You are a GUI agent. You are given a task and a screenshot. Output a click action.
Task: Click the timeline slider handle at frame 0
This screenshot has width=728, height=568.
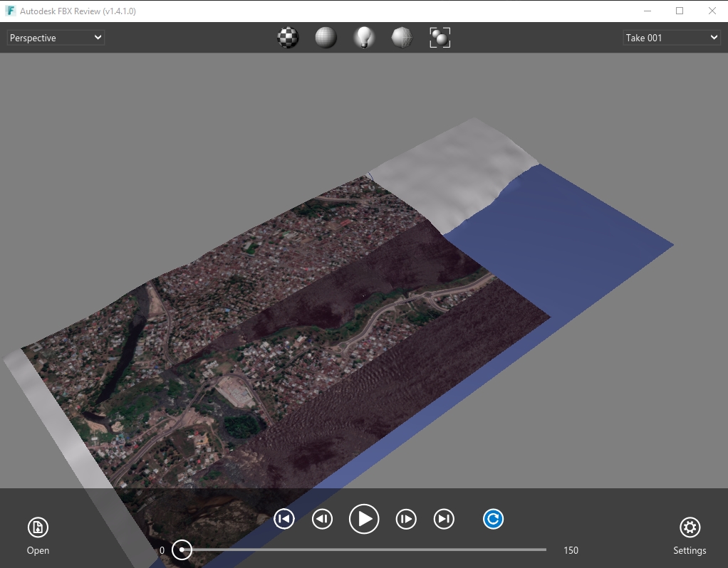pos(182,549)
